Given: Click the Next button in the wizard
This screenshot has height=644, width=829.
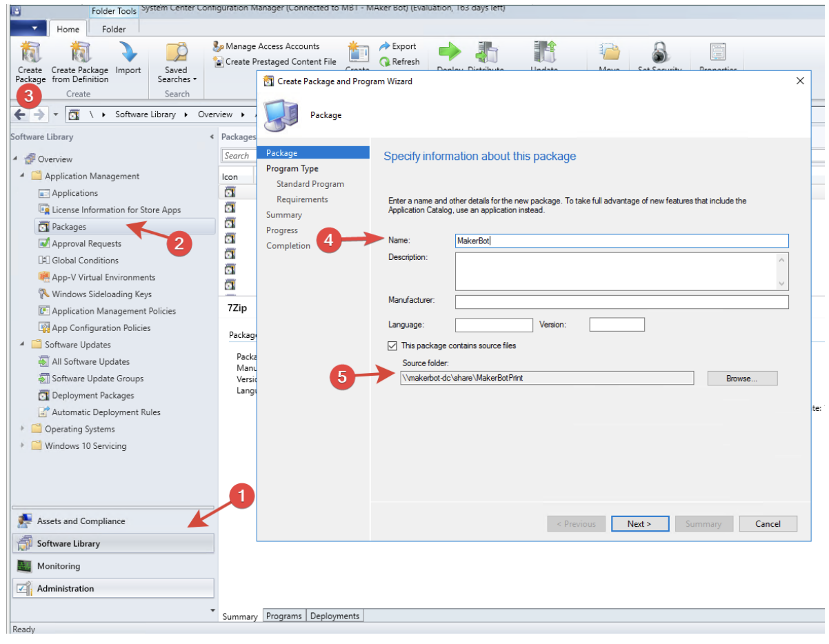Looking at the screenshot, I should 639,523.
